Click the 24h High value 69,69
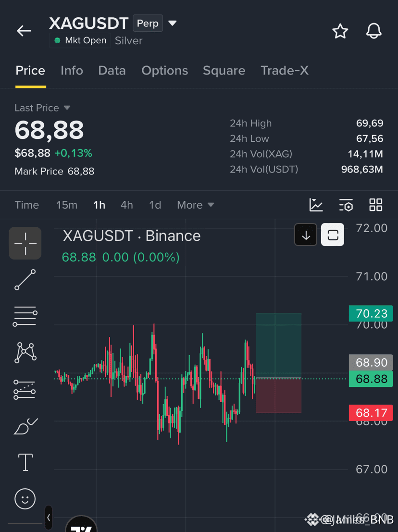Image resolution: width=398 pixels, height=532 pixels. 370,123
